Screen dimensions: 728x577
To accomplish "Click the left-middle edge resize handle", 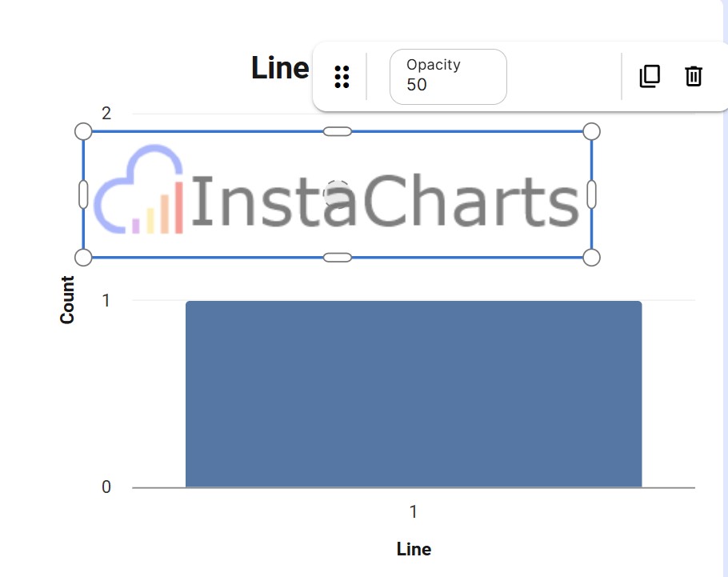I will [x=83, y=194].
